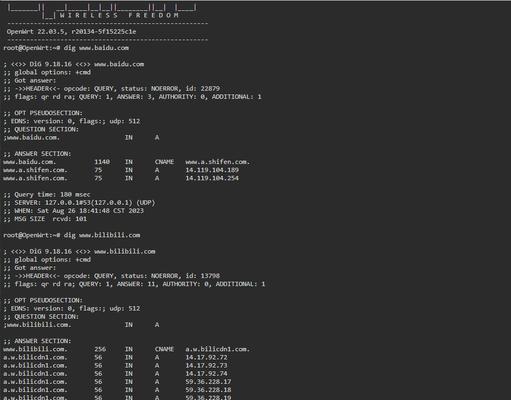Click the OpenWrt 22.03.5 version banner text
511x400 pixels.
point(71,32)
